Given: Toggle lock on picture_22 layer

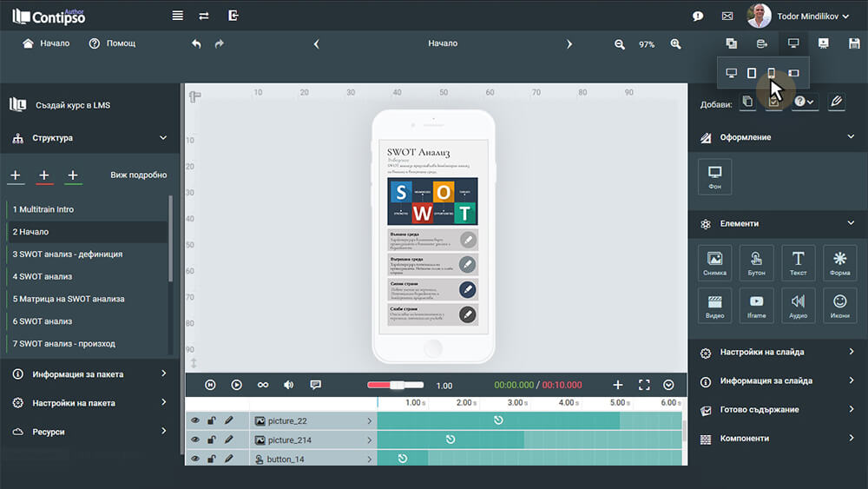Looking at the screenshot, I should [x=212, y=420].
